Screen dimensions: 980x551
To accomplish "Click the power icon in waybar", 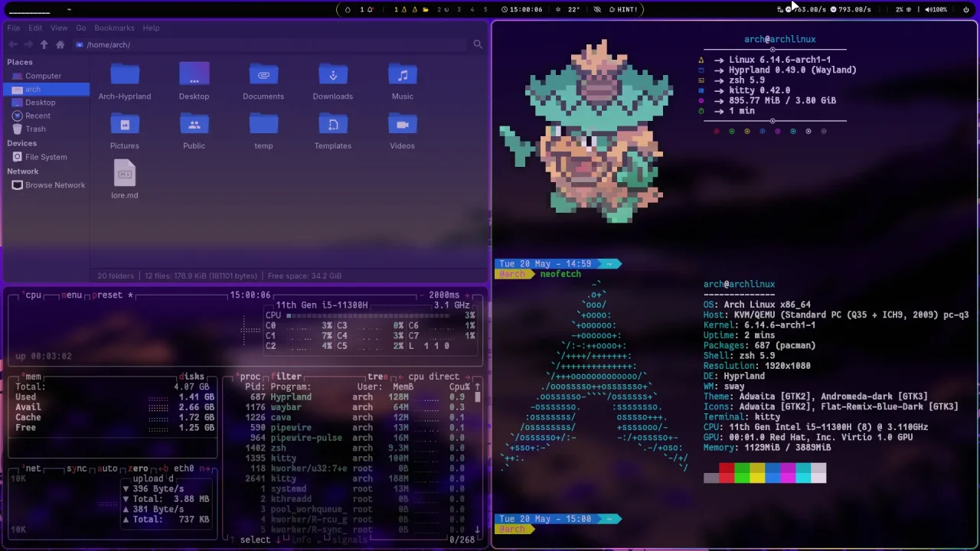I will [965, 10].
